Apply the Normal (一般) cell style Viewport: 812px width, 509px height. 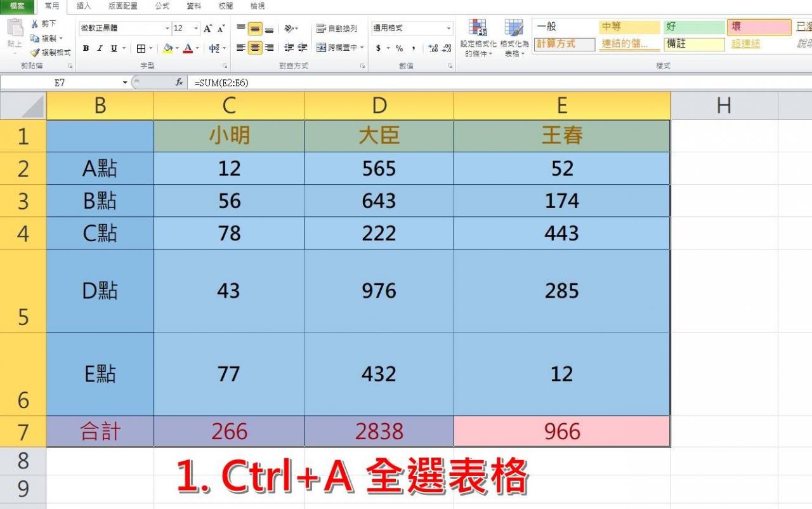pos(564,27)
